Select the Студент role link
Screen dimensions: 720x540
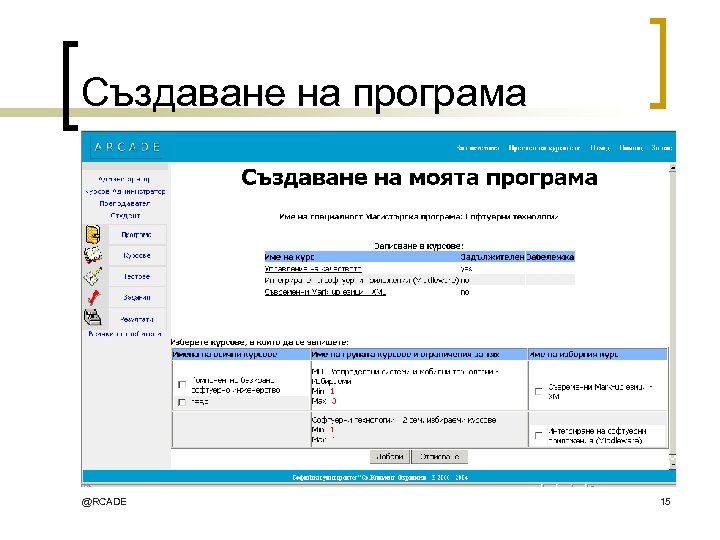[x=125, y=215]
